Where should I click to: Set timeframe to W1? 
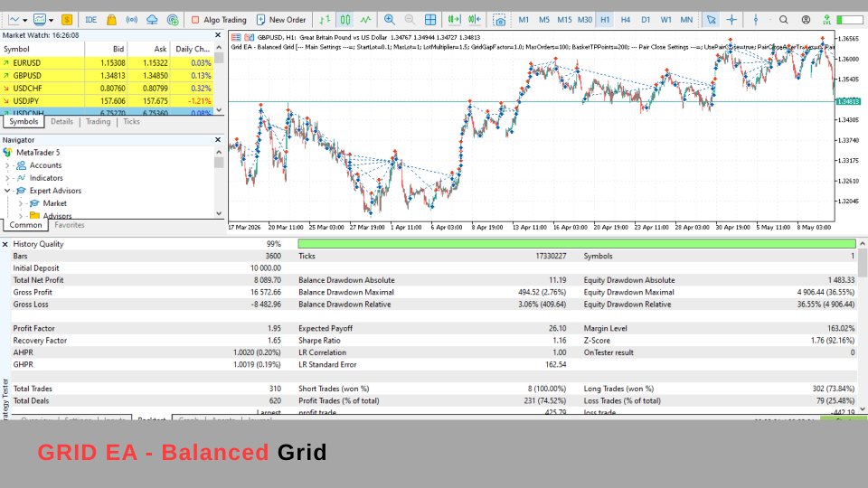(x=666, y=20)
